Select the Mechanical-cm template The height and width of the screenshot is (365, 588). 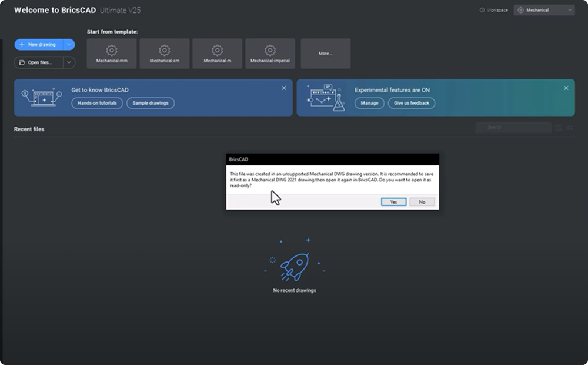click(165, 54)
